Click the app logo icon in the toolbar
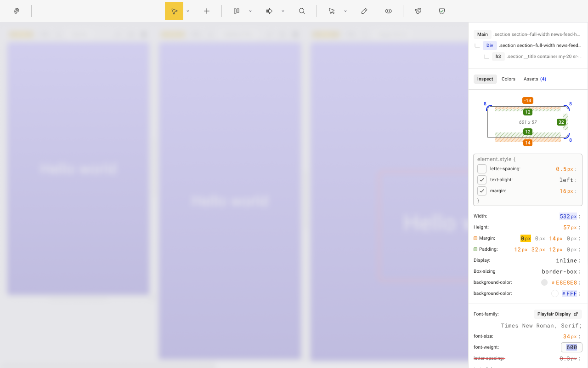 pyautogui.click(x=17, y=11)
